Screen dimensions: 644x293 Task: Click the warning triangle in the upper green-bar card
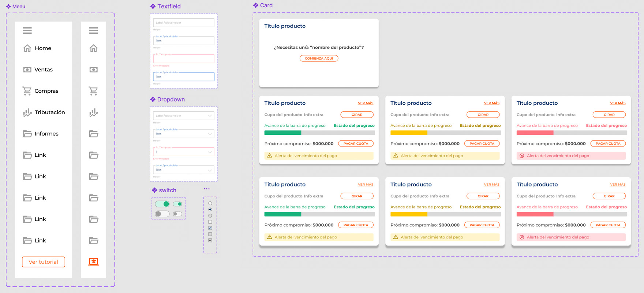(x=270, y=156)
